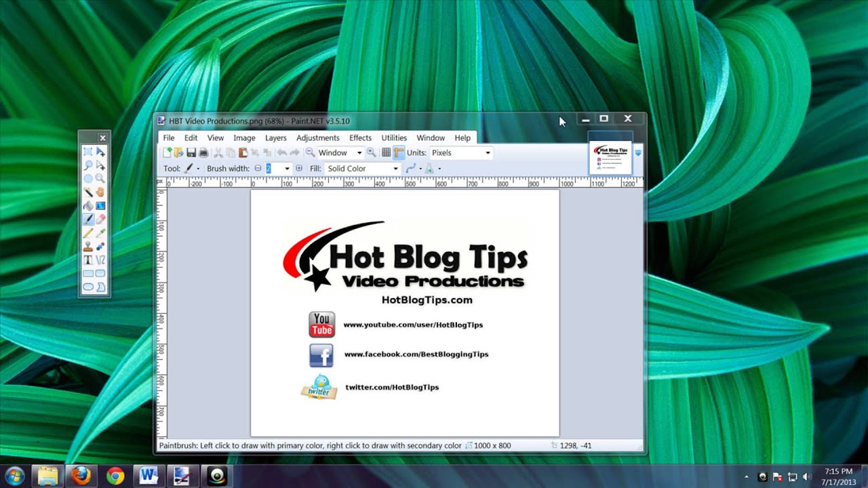Click the Cut scissors icon

click(218, 152)
